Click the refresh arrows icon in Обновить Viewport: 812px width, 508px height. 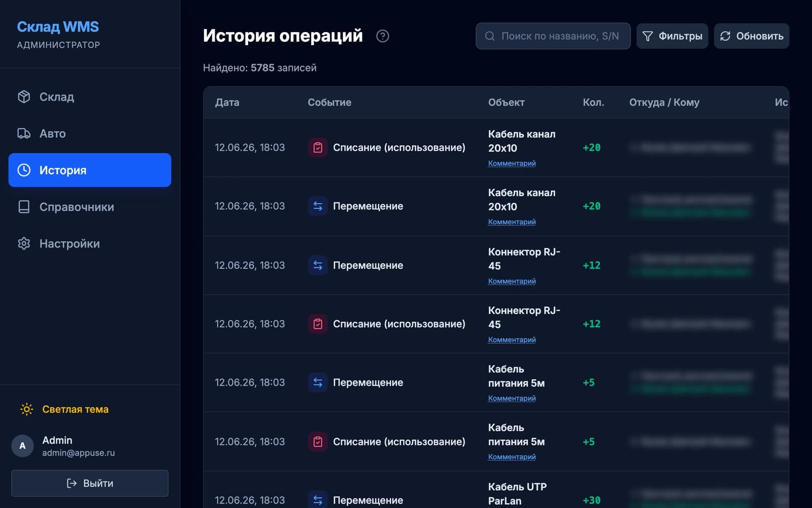click(x=725, y=36)
